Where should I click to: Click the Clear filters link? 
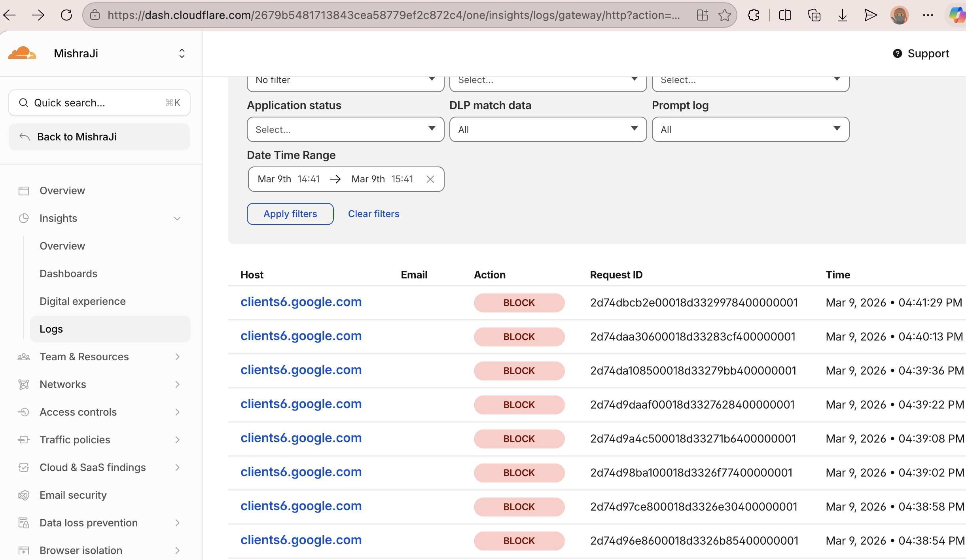(x=373, y=214)
